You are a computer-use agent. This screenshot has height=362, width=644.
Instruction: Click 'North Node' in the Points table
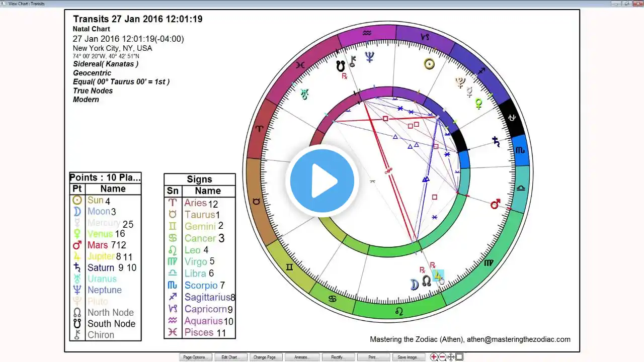[x=111, y=313]
